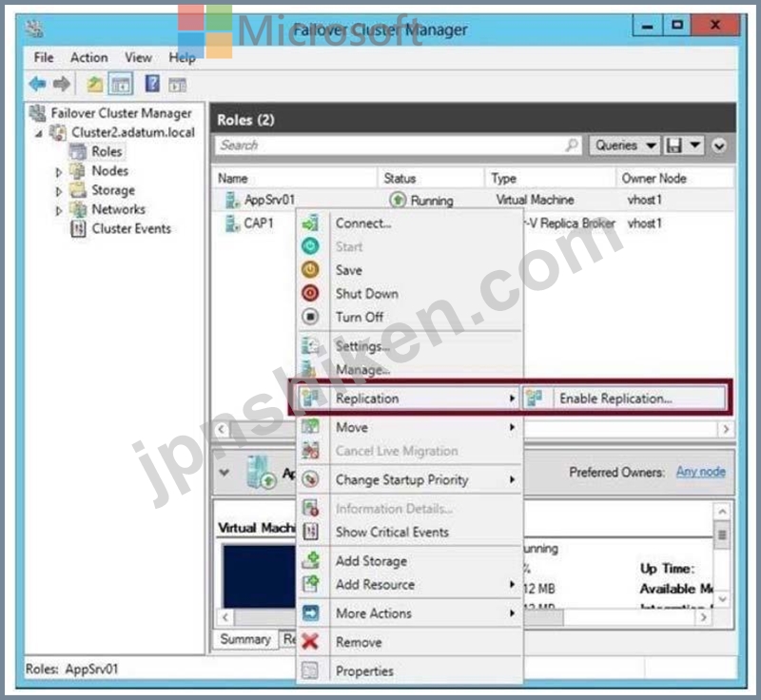
Task: Click the up-one-level folder toolbar icon
Action: (94, 85)
